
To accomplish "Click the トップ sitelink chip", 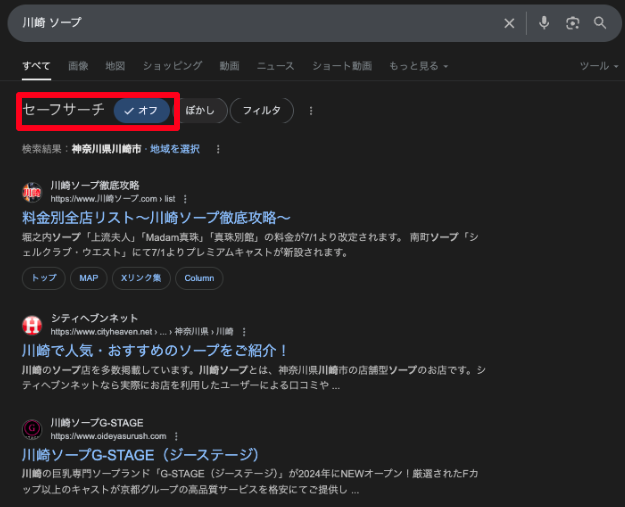I will click(44, 278).
